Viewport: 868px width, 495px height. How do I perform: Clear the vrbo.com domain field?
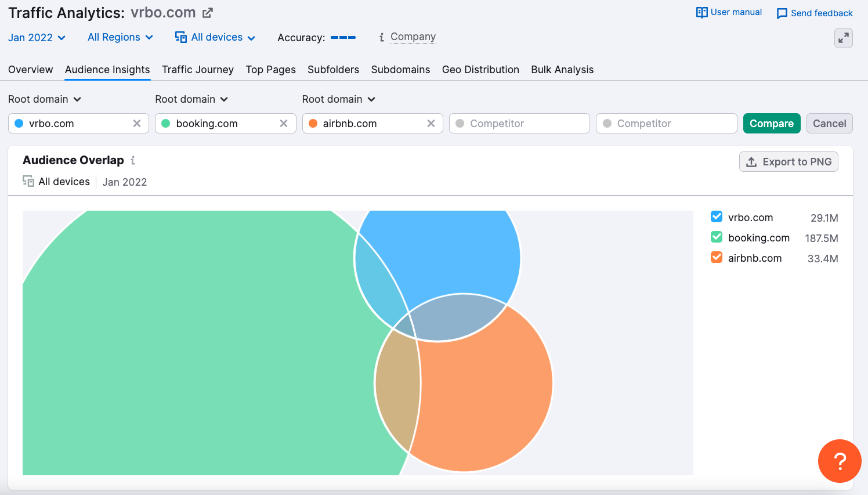click(137, 124)
